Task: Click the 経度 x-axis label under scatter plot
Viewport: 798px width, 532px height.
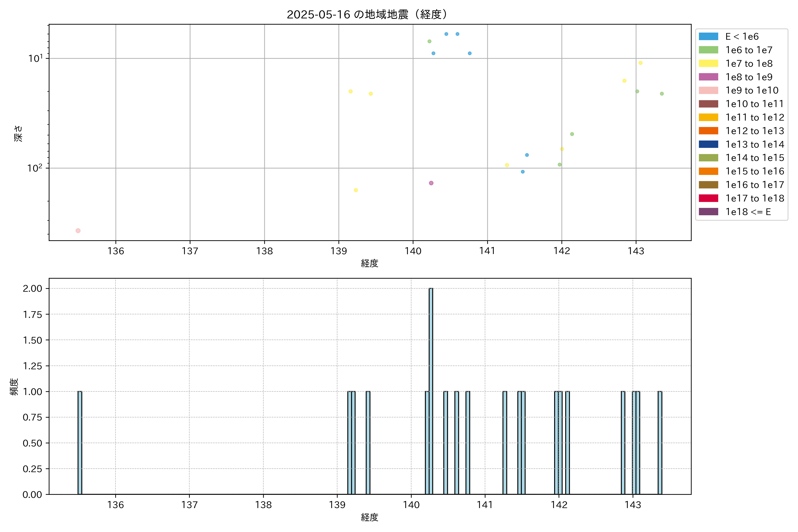Action: (370, 263)
